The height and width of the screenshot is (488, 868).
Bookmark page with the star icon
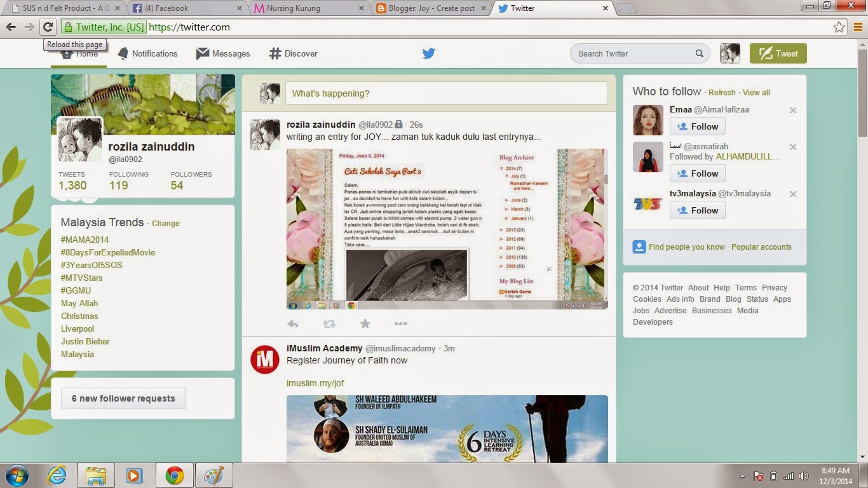pos(839,27)
